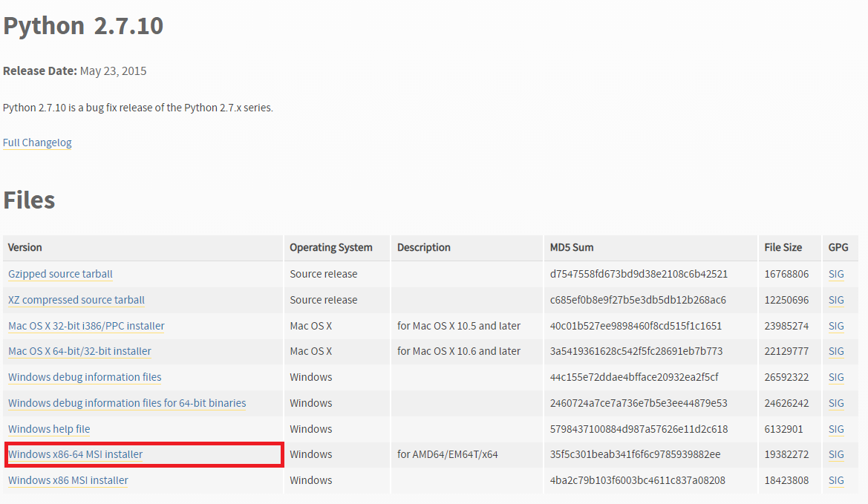
Task: Click the File Size column header
Action: pos(783,247)
